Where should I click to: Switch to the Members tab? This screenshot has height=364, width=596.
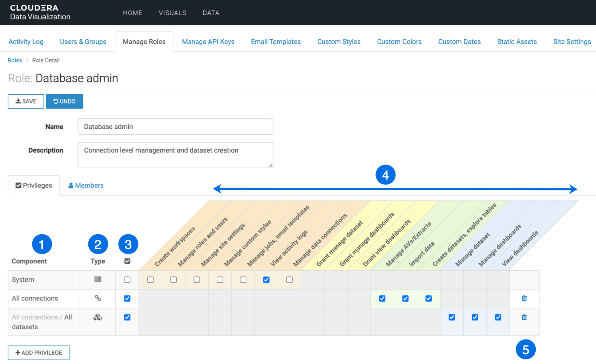point(86,186)
